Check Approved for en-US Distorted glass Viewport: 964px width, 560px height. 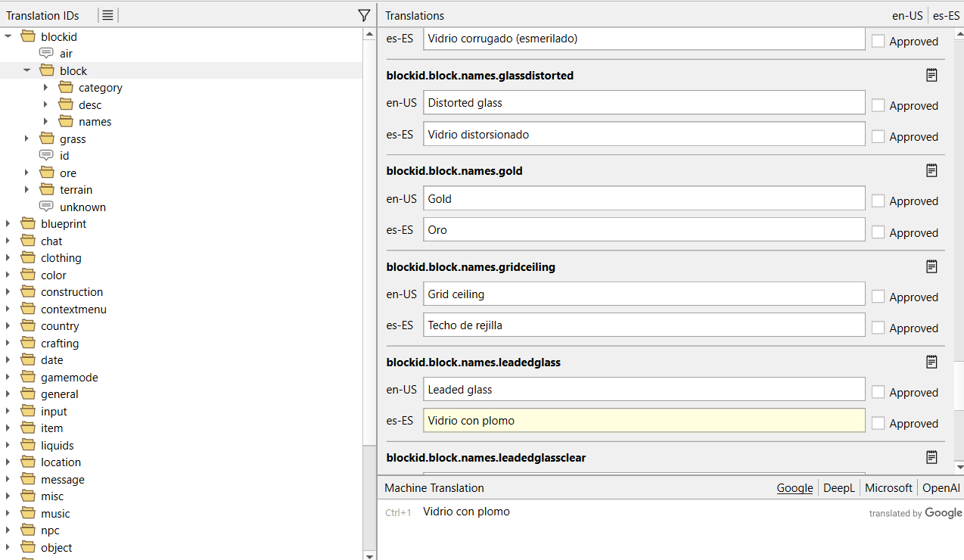pos(878,106)
